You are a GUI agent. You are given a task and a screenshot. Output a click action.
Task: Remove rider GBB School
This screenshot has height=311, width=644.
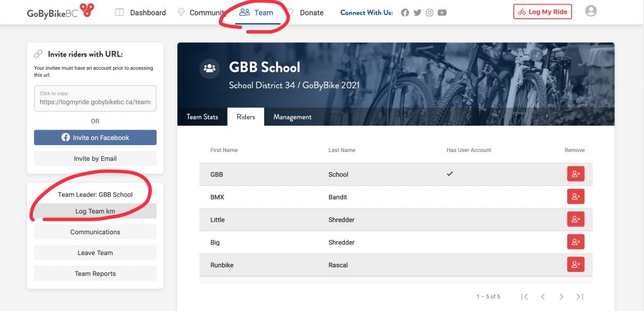(x=576, y=174)
